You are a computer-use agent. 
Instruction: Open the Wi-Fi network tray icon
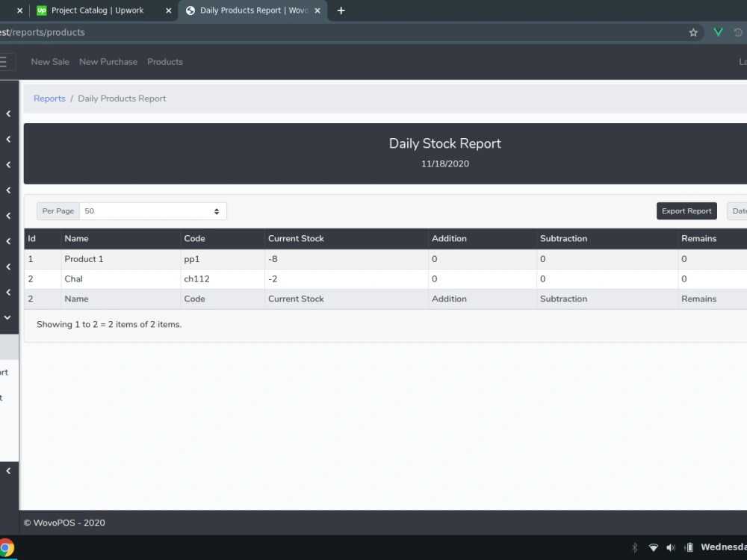pos(654,547)
